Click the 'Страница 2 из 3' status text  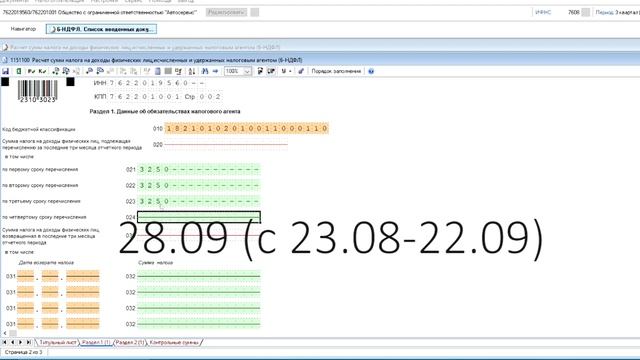point(23,352)
